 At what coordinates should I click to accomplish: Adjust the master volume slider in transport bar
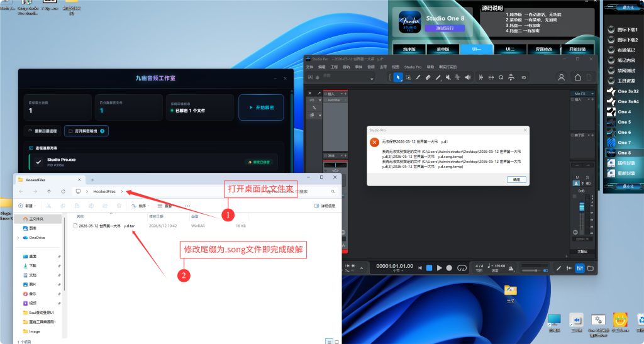click(x=533, y=270)
